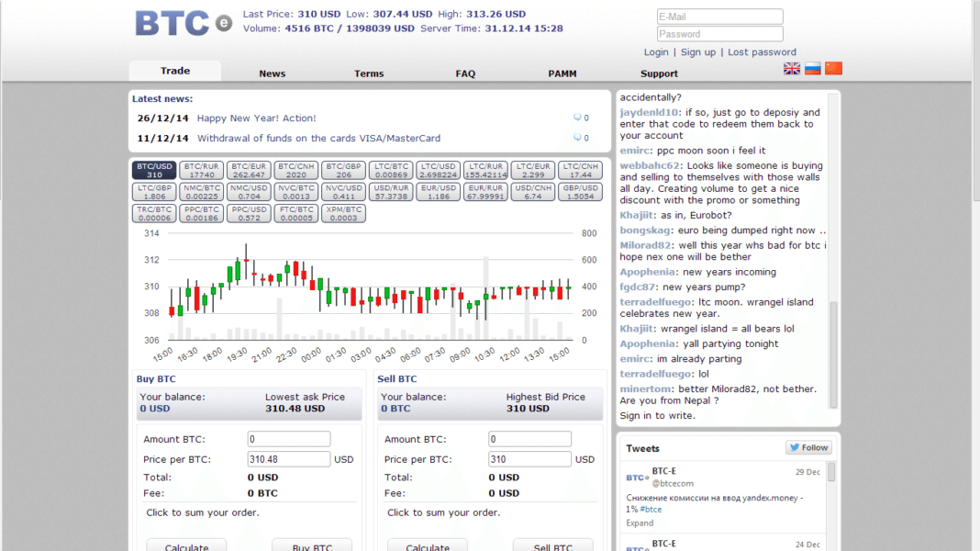This screenshot has height=551, width=980.
Task: Select the NMC/BTC pair
Action: [x=201, y=192]
